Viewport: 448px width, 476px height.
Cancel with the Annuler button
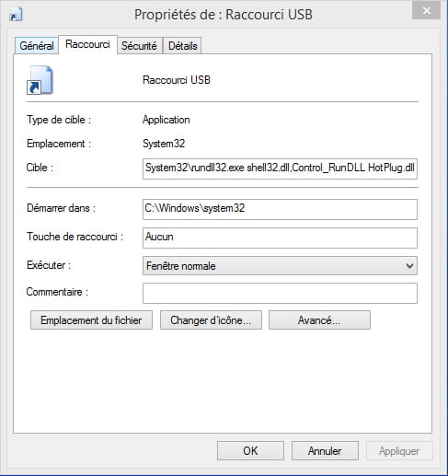click(325, 451)
